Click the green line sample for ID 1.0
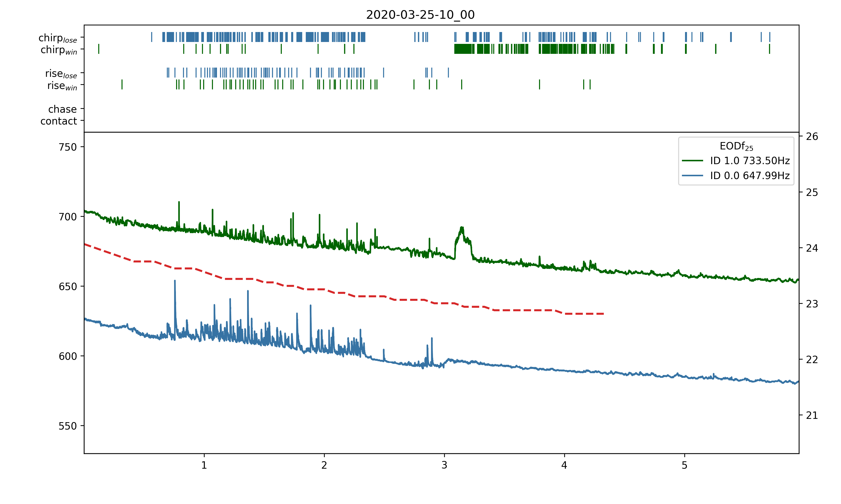 pyautogui.click(x=692, y=160)
